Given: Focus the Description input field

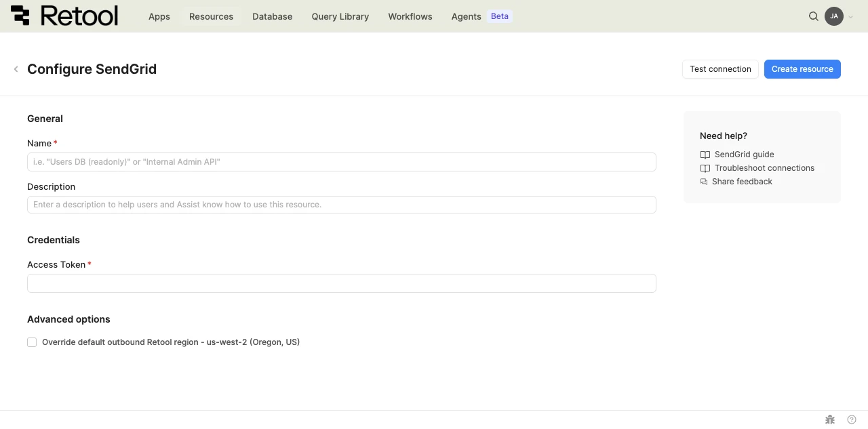Looking at the screenshot, I should [x=342, y=205].
